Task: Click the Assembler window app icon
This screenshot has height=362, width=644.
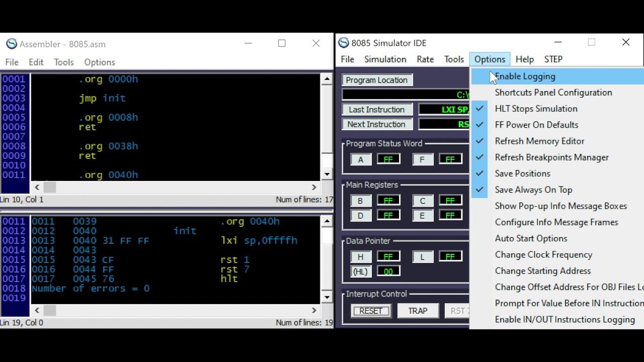Action: coord(11,44)
